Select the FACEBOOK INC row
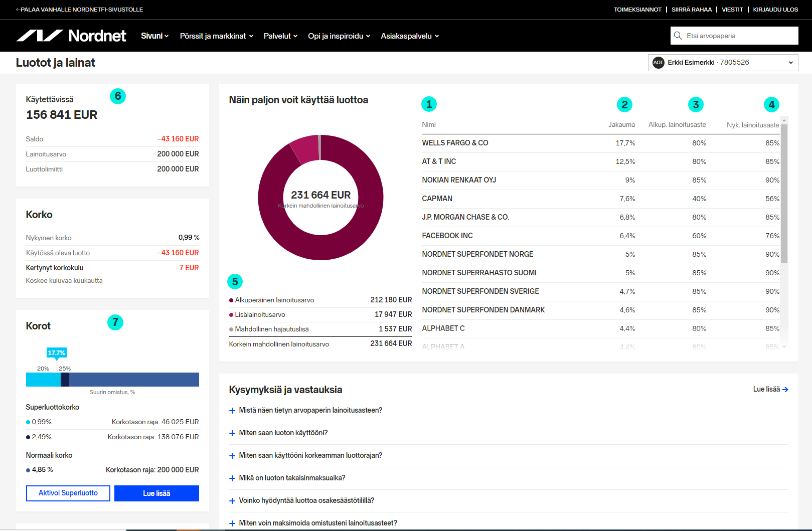This screenshot has height=531, width=812. [x=601, y=236]
